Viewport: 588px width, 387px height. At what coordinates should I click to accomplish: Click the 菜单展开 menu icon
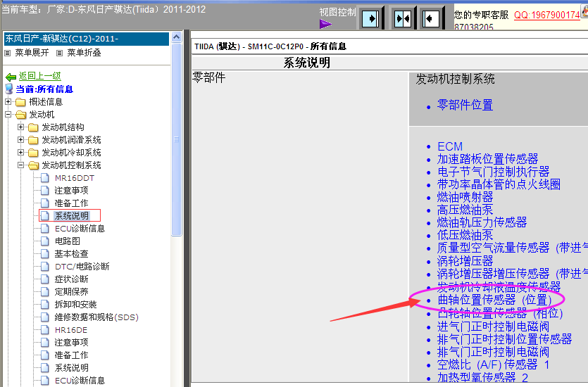click(x=8, y=53)
